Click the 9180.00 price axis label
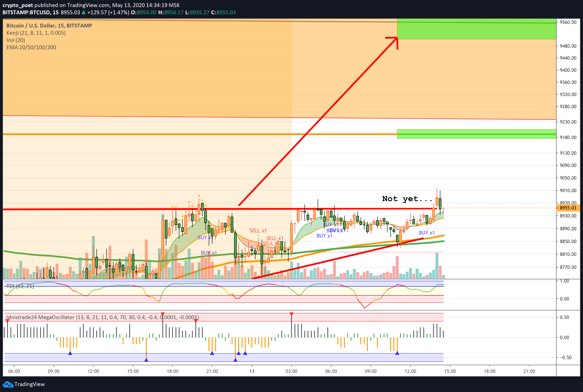This screenshot has width=583, height=392. coord(568,137)
